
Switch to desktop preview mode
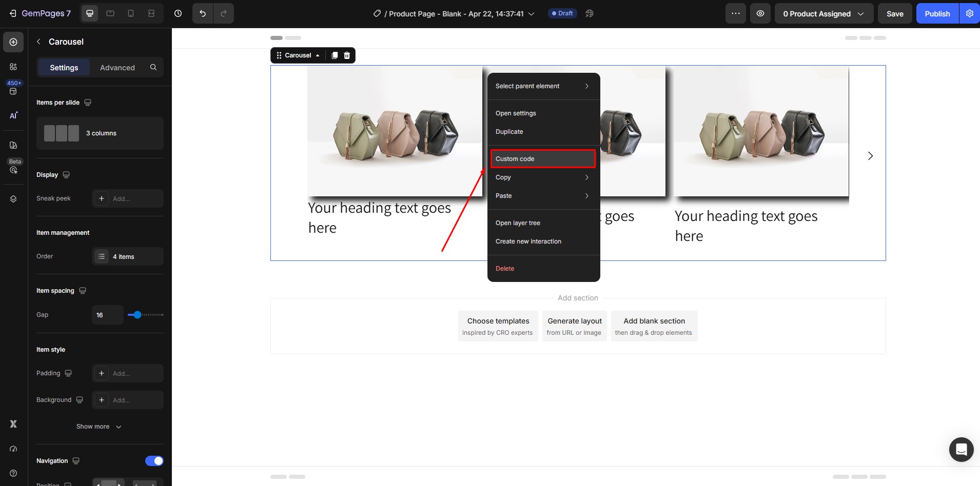[89, 13]
